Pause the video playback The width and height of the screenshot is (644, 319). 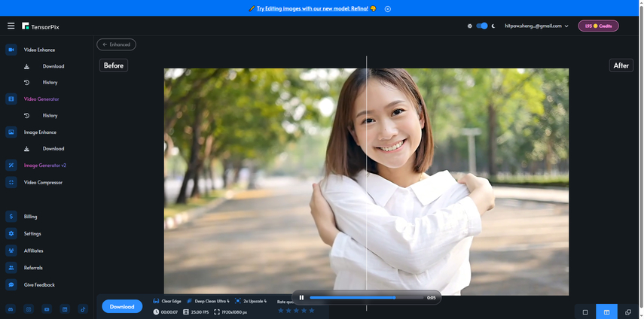point(301,298)
